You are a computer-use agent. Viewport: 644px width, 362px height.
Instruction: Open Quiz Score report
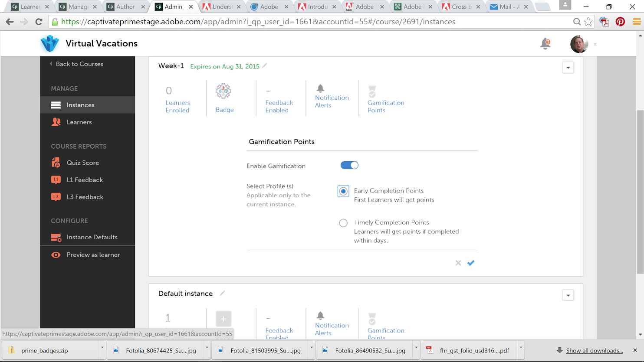(82, 163)
